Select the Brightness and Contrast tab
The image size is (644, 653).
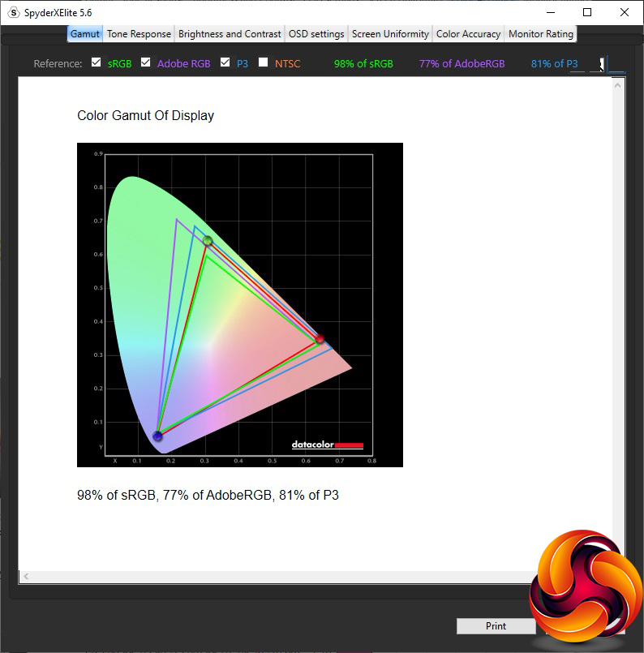coord(230,34)
